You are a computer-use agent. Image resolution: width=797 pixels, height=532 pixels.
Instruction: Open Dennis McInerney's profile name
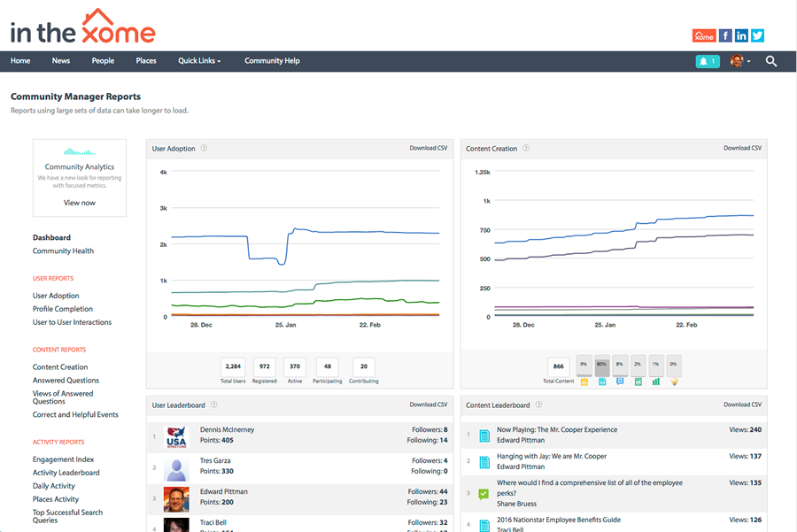(x=228, y=430)
